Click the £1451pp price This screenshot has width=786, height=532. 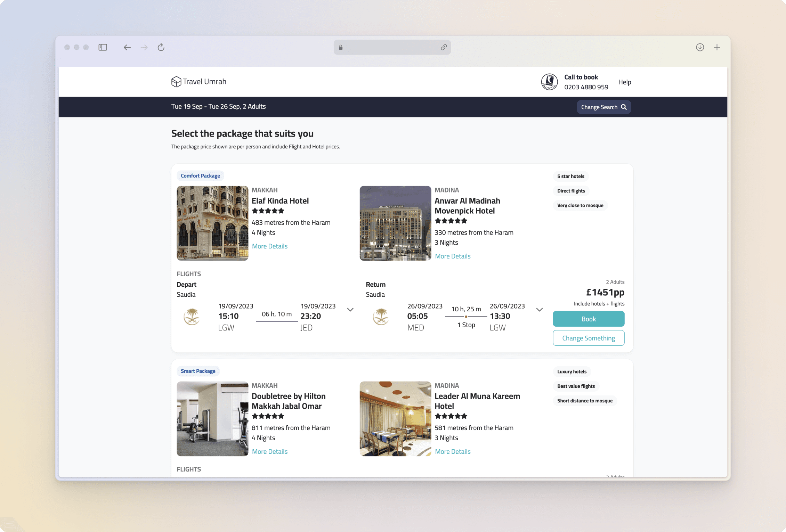pyautogui.click(x=605, y=292)
